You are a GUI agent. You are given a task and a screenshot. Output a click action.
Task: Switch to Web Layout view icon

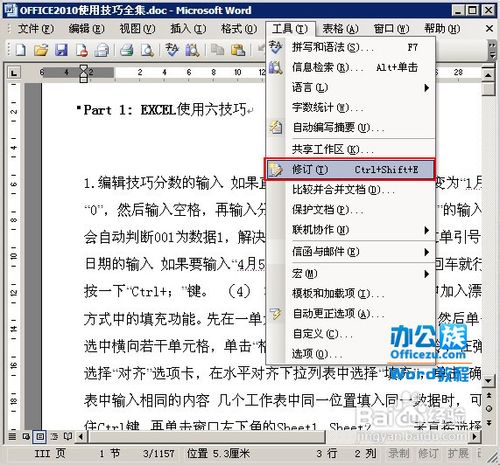(26, 436)
